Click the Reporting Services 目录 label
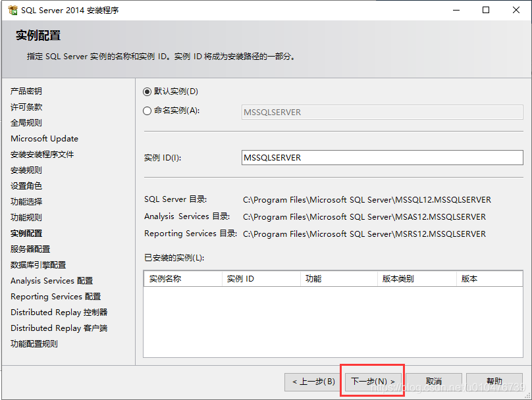This screenshot has height=400, width=532. (190, 234)
